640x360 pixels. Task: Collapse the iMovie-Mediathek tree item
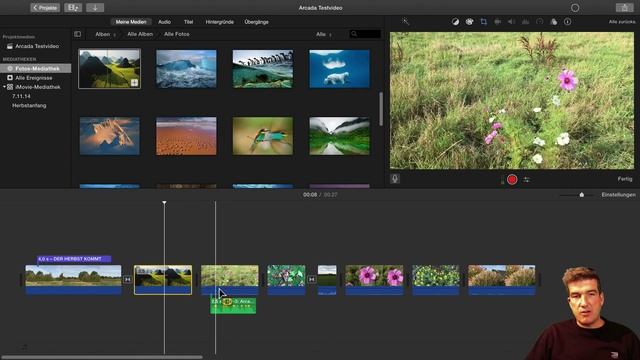tap(4, 87)
